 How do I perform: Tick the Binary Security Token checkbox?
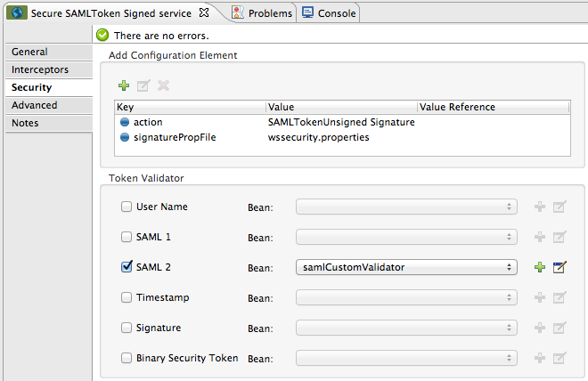click(x=126, y=358)
